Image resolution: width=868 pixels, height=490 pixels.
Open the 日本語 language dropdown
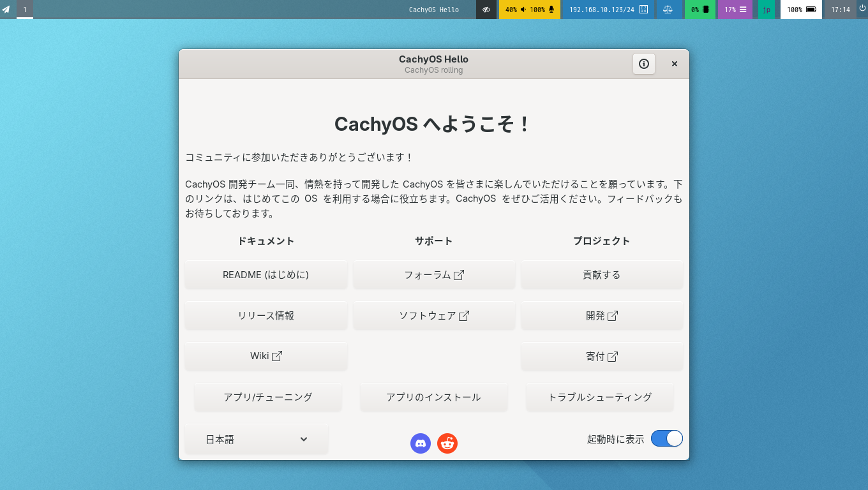pos(257,439)
